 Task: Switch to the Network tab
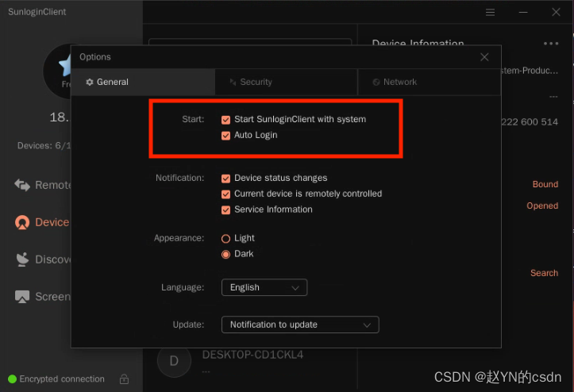click(429, 82)
